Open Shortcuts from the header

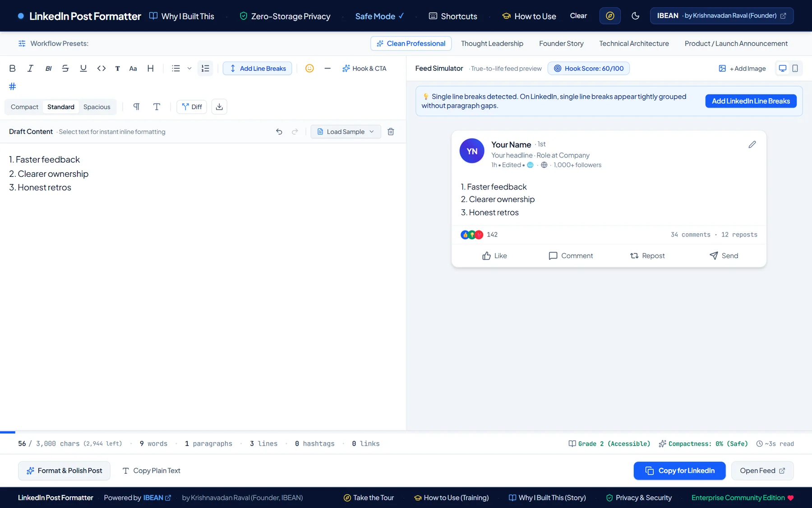click(x=453, y=16)
